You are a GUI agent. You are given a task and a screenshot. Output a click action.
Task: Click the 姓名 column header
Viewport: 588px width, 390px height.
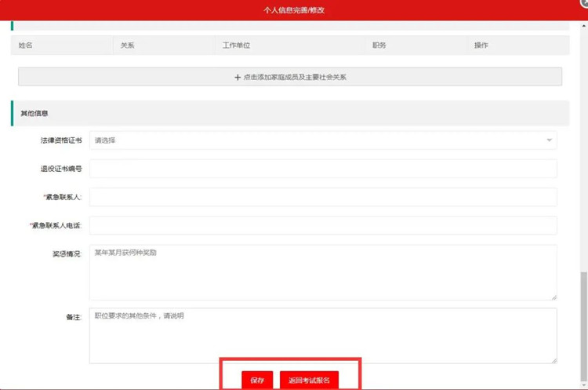(26, 46)
